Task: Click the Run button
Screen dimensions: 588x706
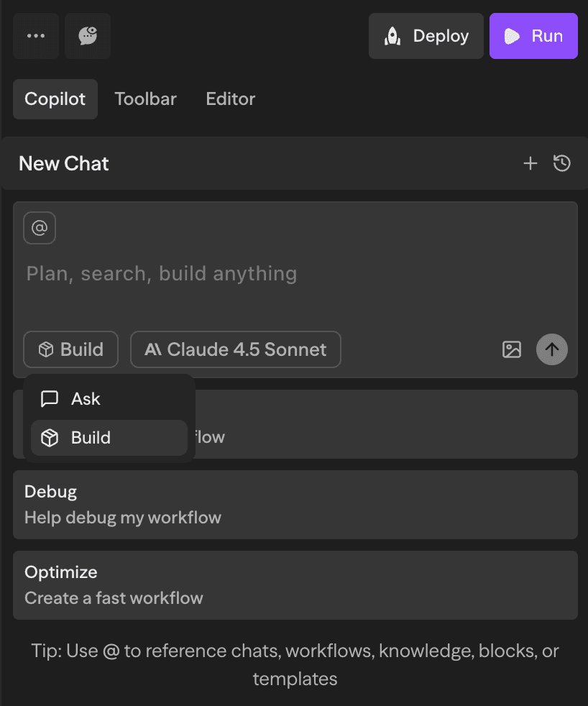Action: coord(533,35)
